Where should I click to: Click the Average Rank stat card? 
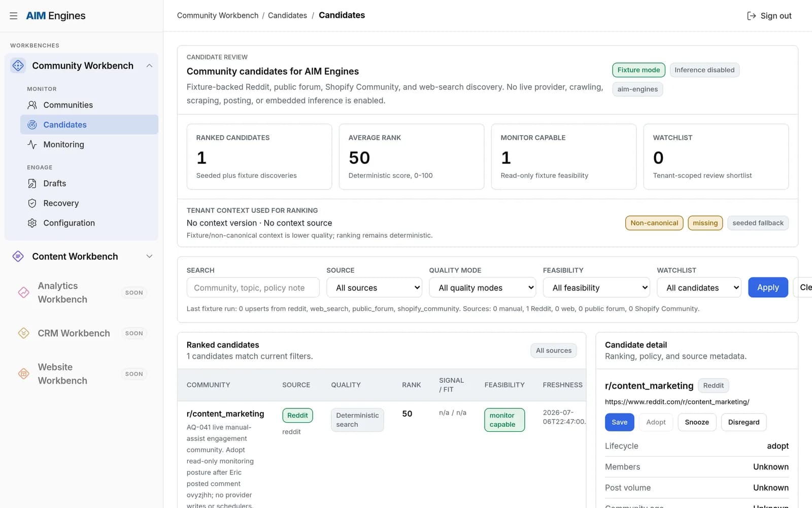(412, 156)
